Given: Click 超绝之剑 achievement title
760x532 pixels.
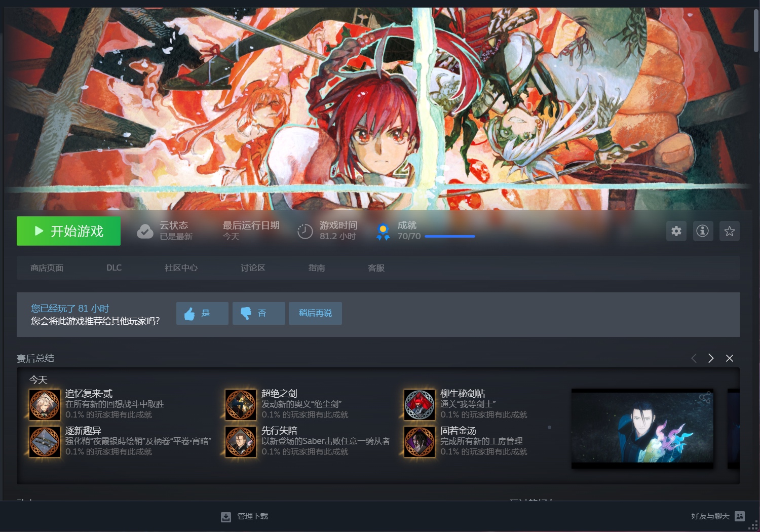Looking at the screenshot, I should 279,393.
